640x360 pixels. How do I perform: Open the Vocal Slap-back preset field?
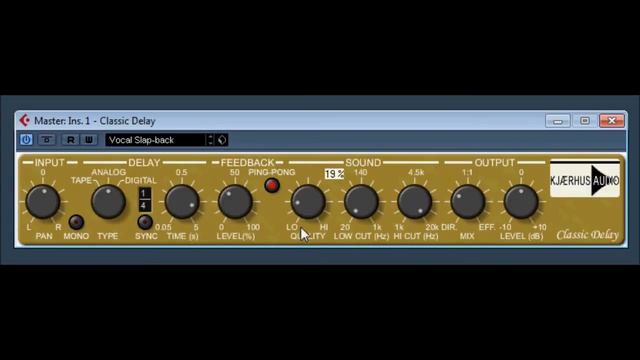coord(155,140)
